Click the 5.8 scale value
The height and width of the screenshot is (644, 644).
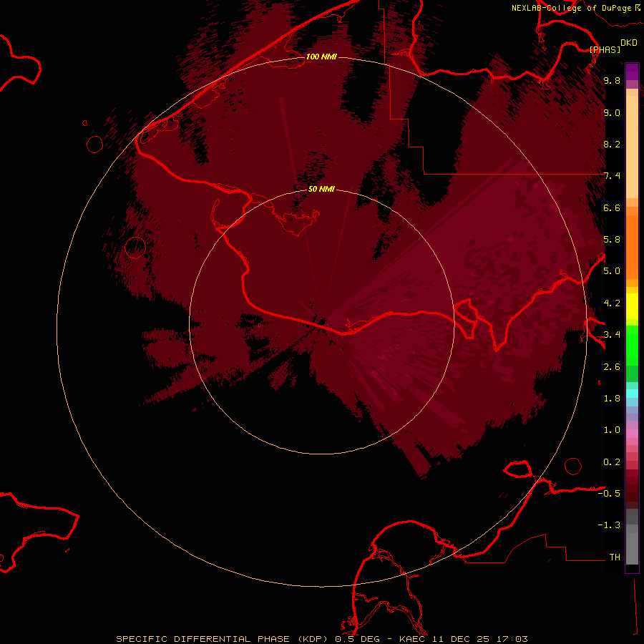point(612,240)
